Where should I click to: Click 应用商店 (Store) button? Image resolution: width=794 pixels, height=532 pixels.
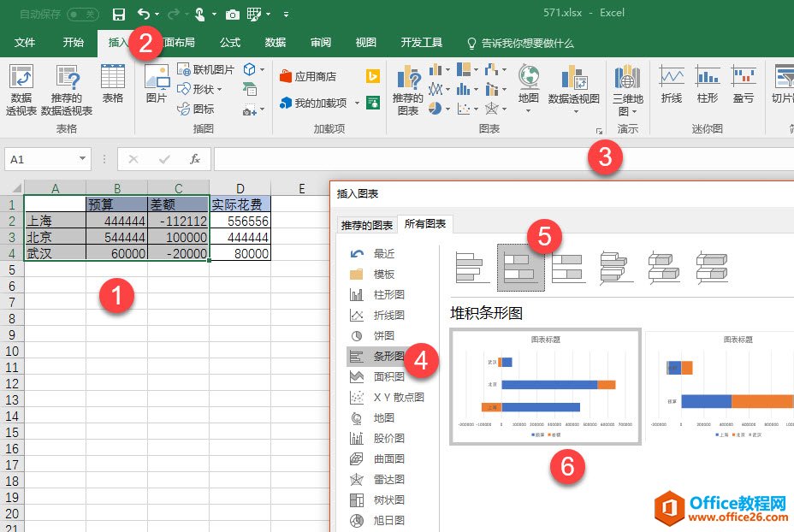click(x=308, y=76)
